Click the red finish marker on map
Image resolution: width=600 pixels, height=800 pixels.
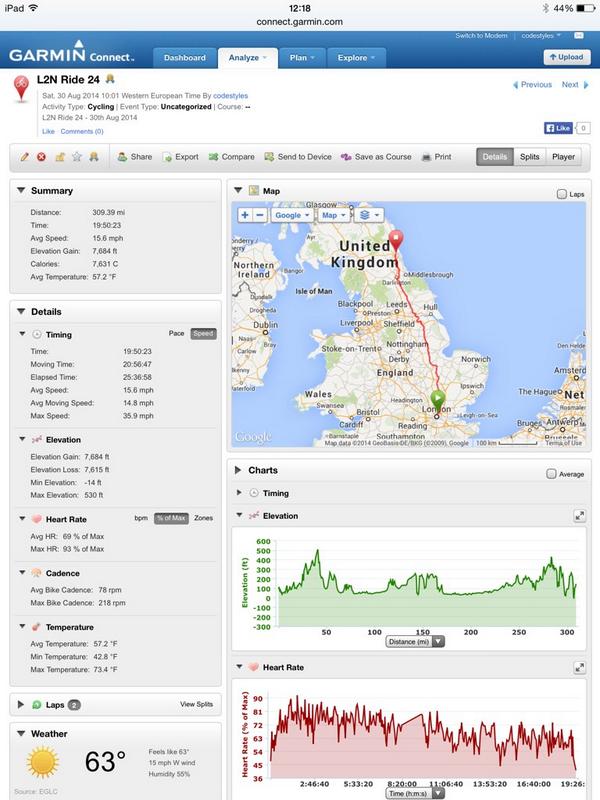396,240
